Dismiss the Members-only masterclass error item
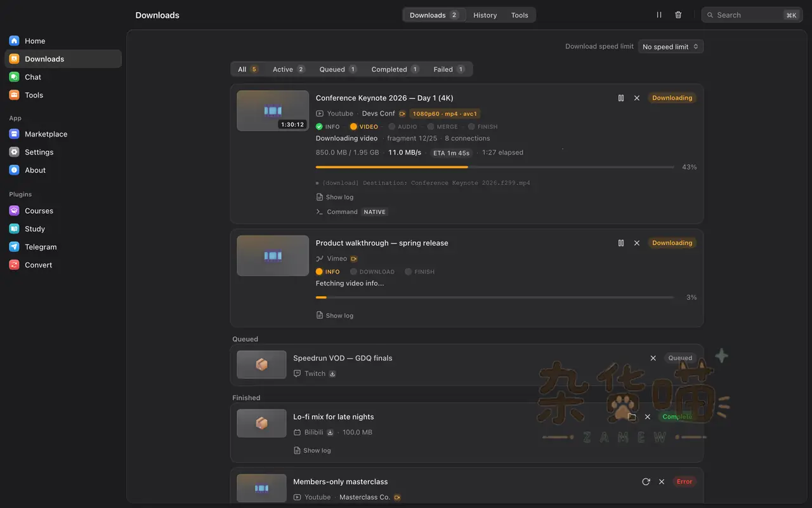812x508 pixels. point(662,482)
